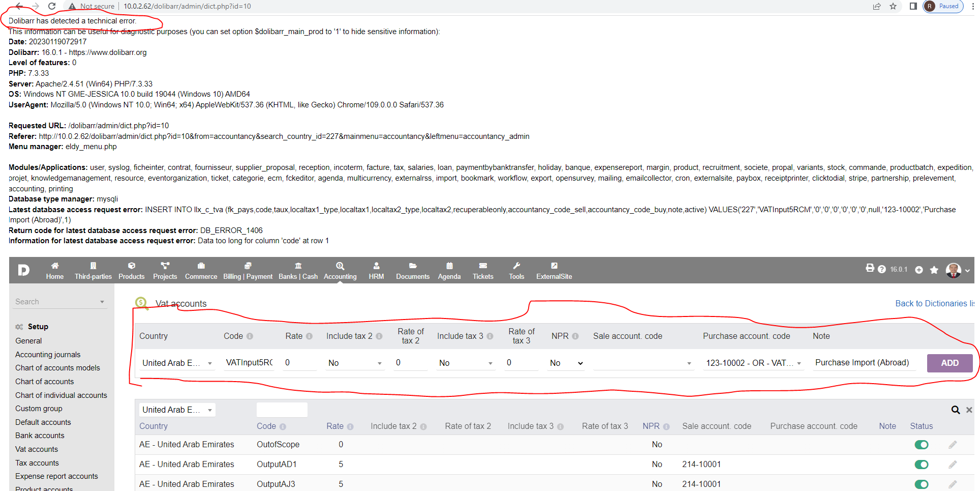Viewport: 980px width, 491px height.
Task: Click the Rate input field in add form
Action: pyautogui.click(x=300, y=363)
